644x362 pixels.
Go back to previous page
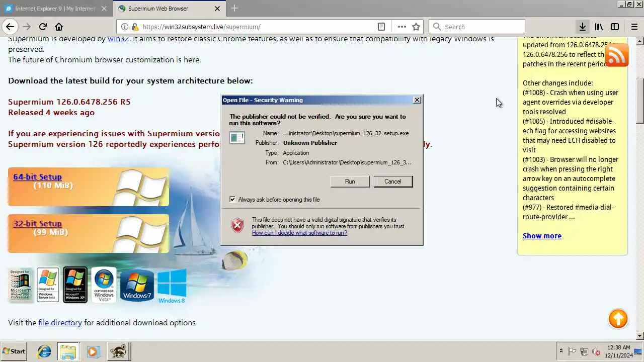pyautogui.click(x=10, y=27)
